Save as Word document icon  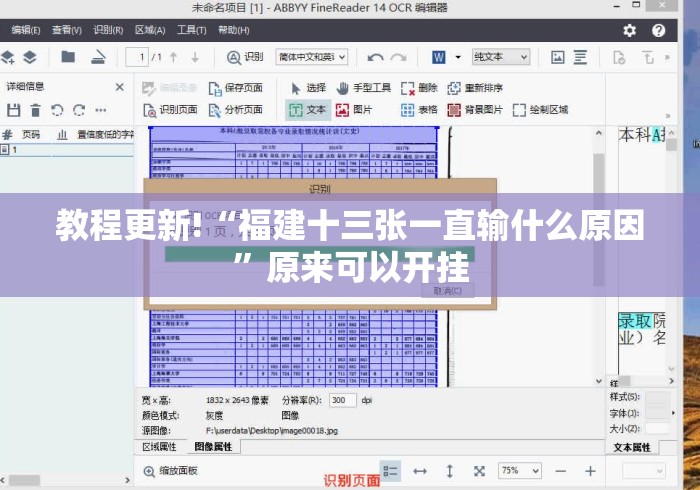tap(438, 57)
